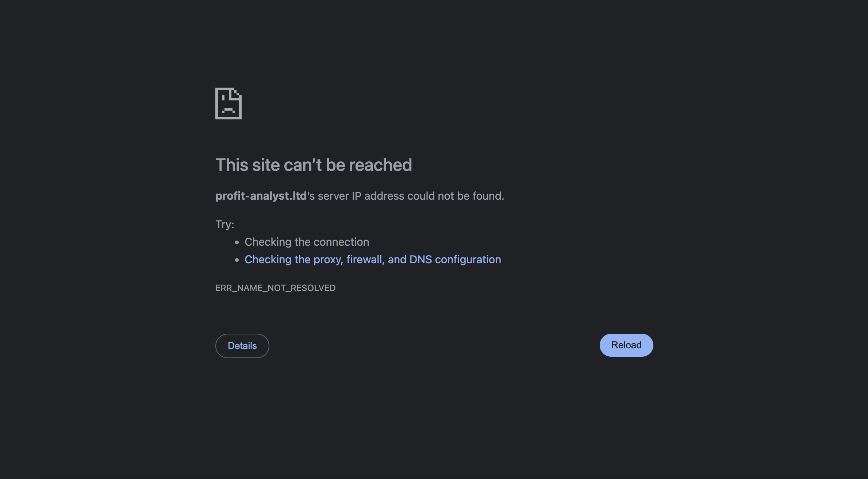Screen dimensions: 868x479
Task: Click the bullet before the DNS configuration link
Action: [x=237, y=260]
